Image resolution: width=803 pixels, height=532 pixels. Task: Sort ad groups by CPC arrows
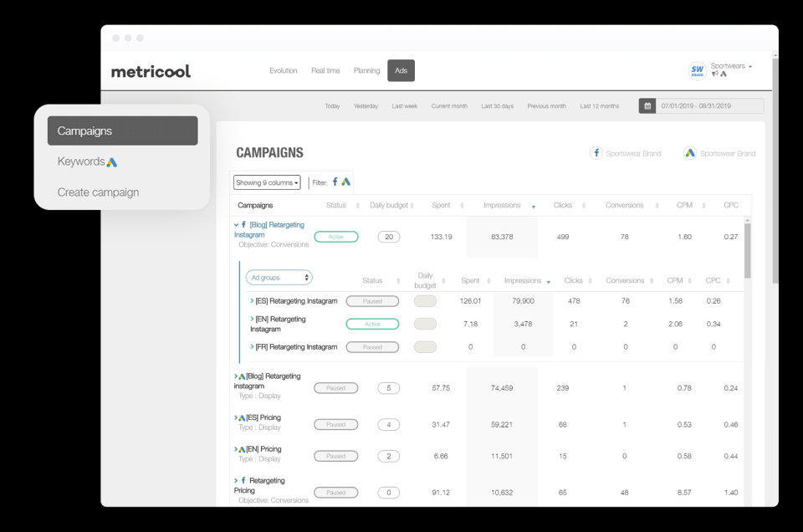[x=728, y=280]
